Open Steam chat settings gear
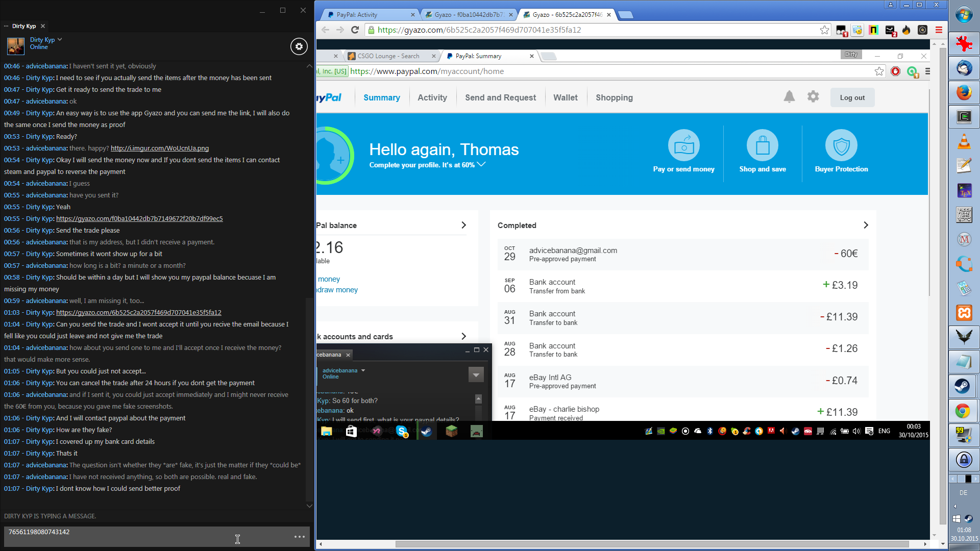Image resolution: width=980 pixels, height=551 pixels. 299,46
